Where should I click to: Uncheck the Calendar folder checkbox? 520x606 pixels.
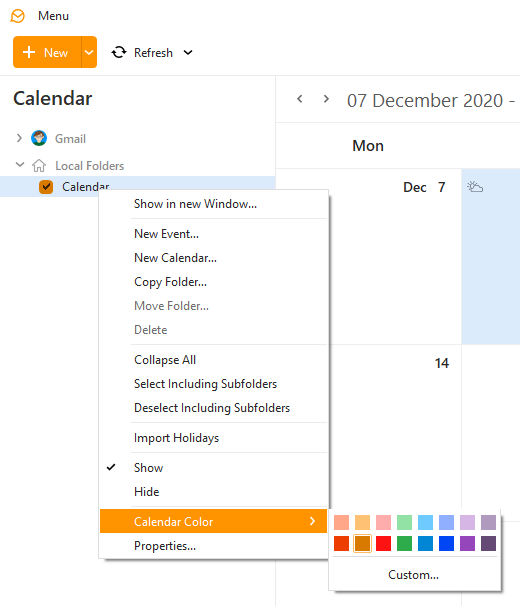[46, 187]
